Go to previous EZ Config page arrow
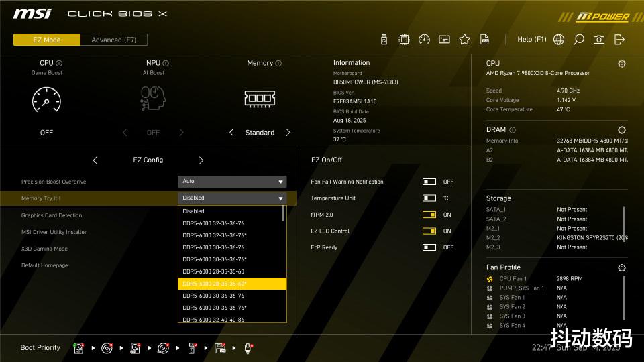The height and width of the screenshot is (362, 644). pos(95,160)
